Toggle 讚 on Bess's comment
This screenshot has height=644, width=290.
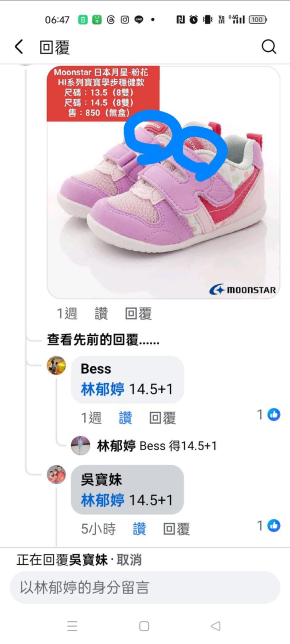125,418
